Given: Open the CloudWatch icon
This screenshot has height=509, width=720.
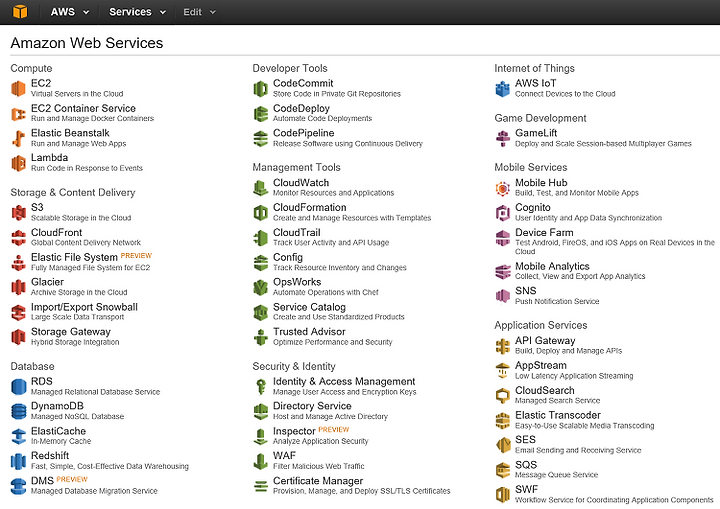Looking at the screenshot, I should point(260,187).
